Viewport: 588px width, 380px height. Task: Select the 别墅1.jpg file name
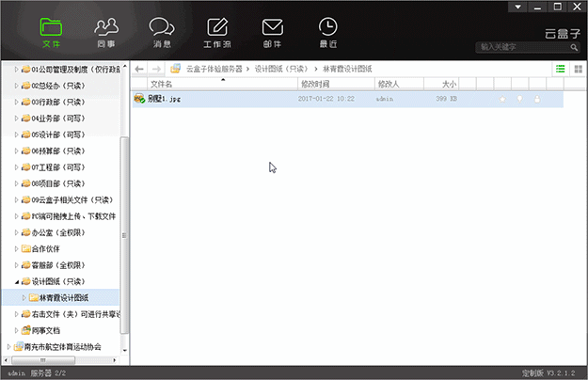point(164,99)
